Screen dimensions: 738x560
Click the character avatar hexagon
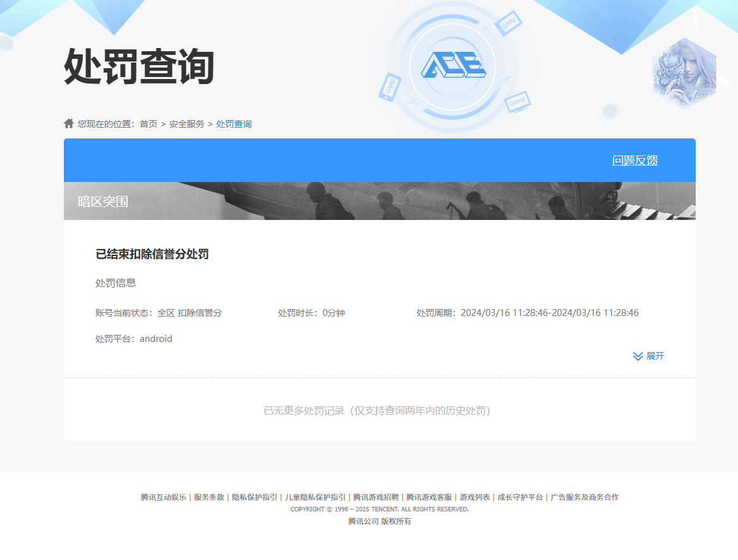[x=684, y=72]
